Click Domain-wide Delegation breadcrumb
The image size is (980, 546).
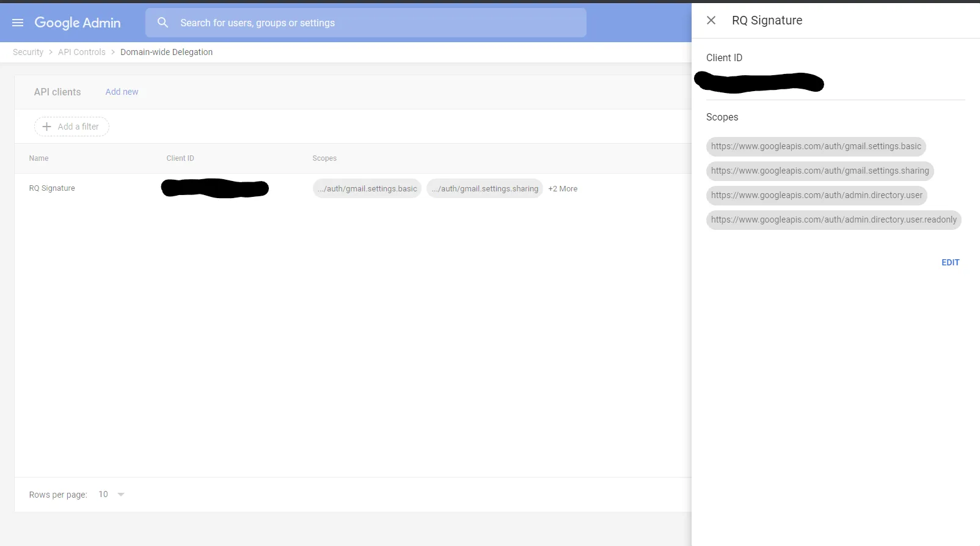(x=166, y=52)
